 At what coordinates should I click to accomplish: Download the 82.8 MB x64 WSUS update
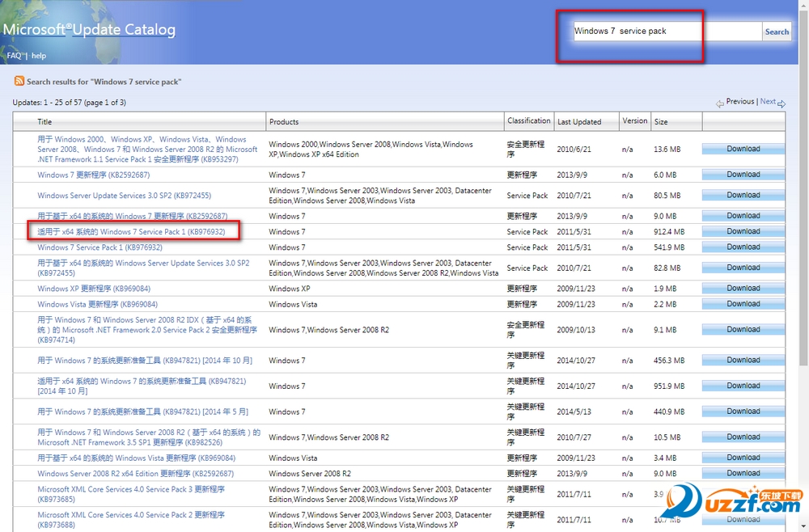pyautogui.click(x=743, y=268)
